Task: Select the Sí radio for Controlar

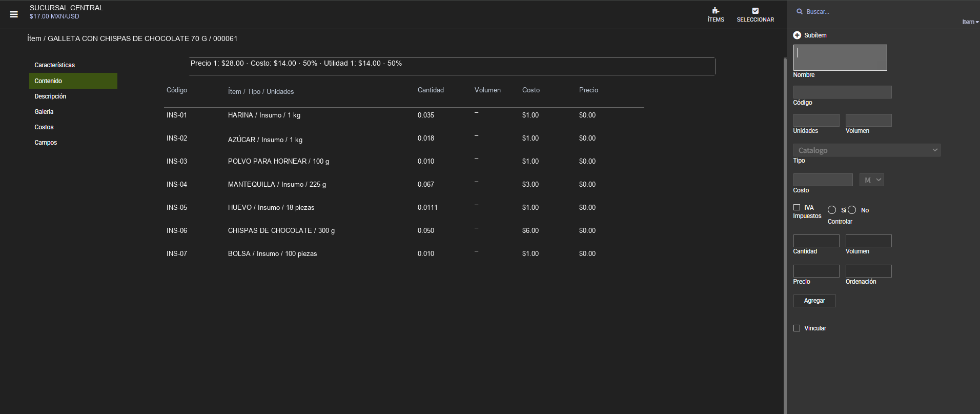Action: (x=832, y=210)
